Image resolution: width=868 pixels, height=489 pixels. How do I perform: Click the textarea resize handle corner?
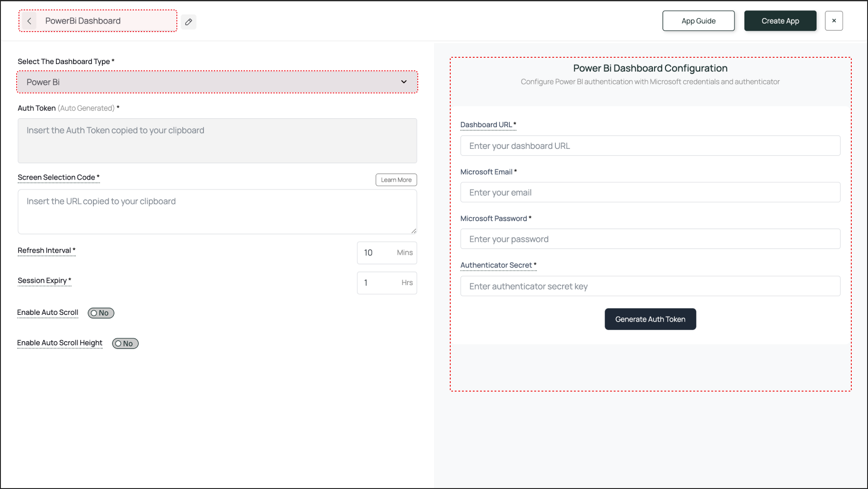414,231
